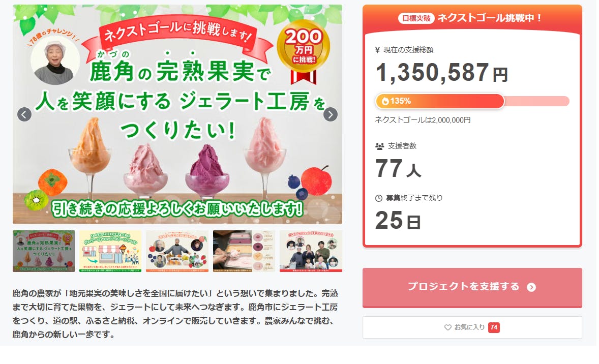Click the arrow icon on the support button
This screenshot has height=364, width=599.
tap(531, 287)
